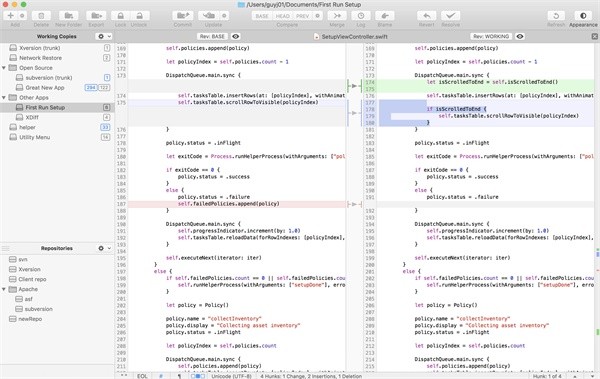Screen dimensions: 600x379
Task: Select the svn repository
Action: point(57,259)
